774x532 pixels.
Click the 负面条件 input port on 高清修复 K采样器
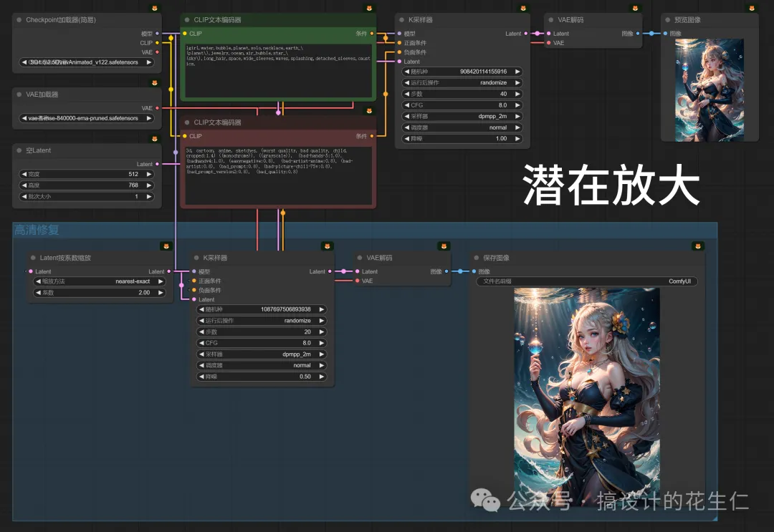(194, 291)
